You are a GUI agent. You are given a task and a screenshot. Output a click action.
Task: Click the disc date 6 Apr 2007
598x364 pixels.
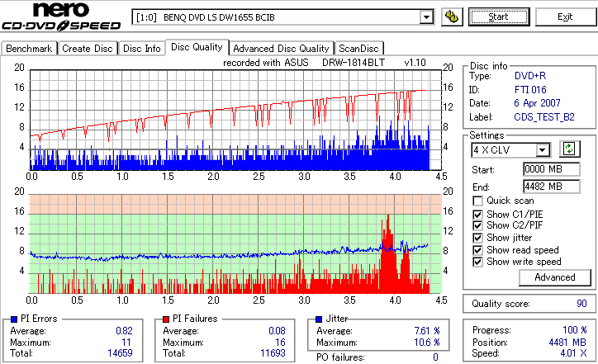tap(537, 103)
